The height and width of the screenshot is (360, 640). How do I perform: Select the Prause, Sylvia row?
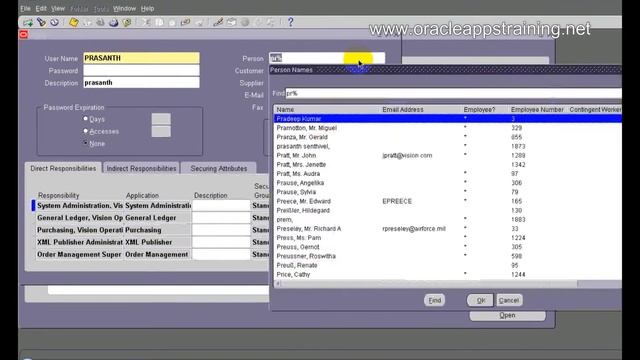[x=448, y=192]
